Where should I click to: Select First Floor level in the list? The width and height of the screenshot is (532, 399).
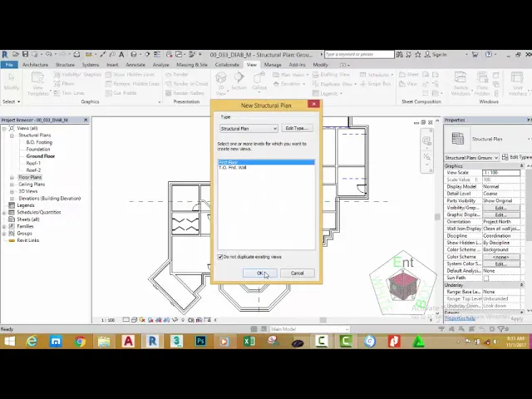coord(266,162)
